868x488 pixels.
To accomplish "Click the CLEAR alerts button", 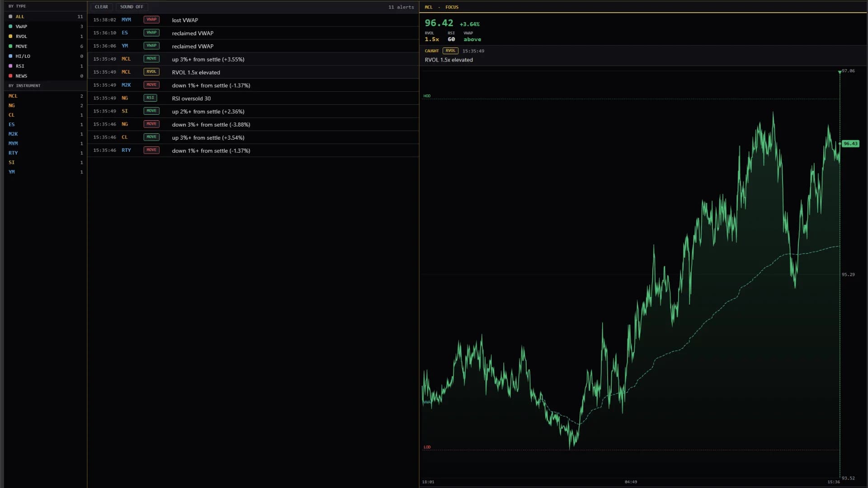I will (x=101, y=7).
